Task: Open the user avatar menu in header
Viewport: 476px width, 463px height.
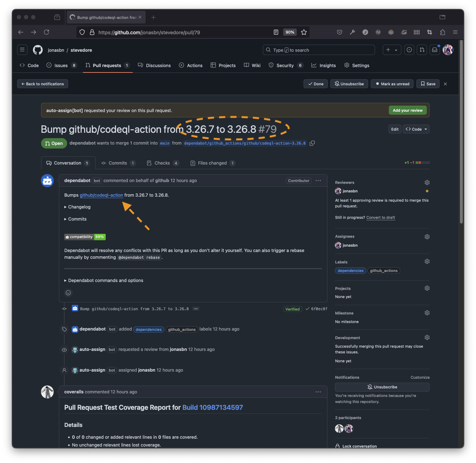Action: [x=448, y=50]
